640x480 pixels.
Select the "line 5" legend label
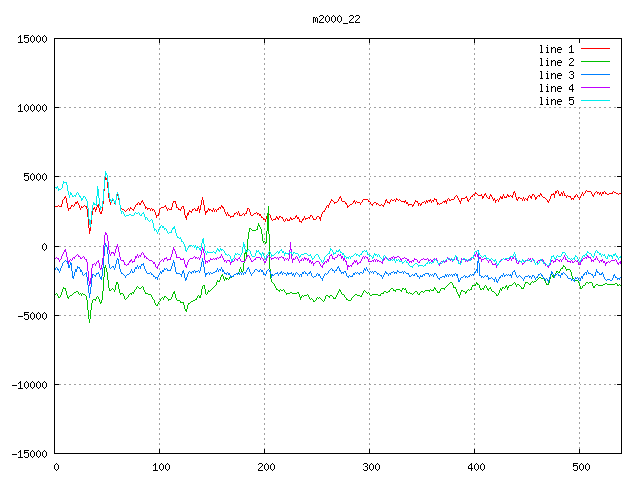point(556,101)
